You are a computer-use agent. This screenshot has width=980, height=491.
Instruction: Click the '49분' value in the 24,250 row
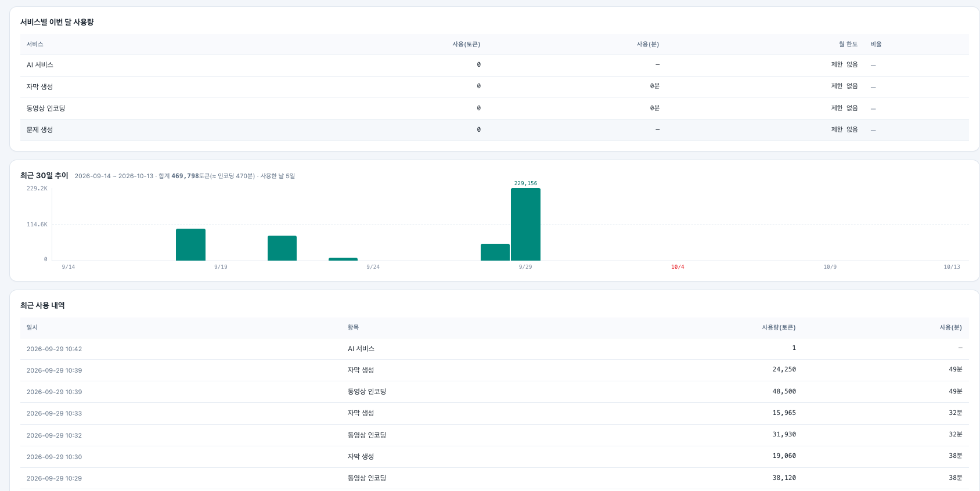point(956,369)
